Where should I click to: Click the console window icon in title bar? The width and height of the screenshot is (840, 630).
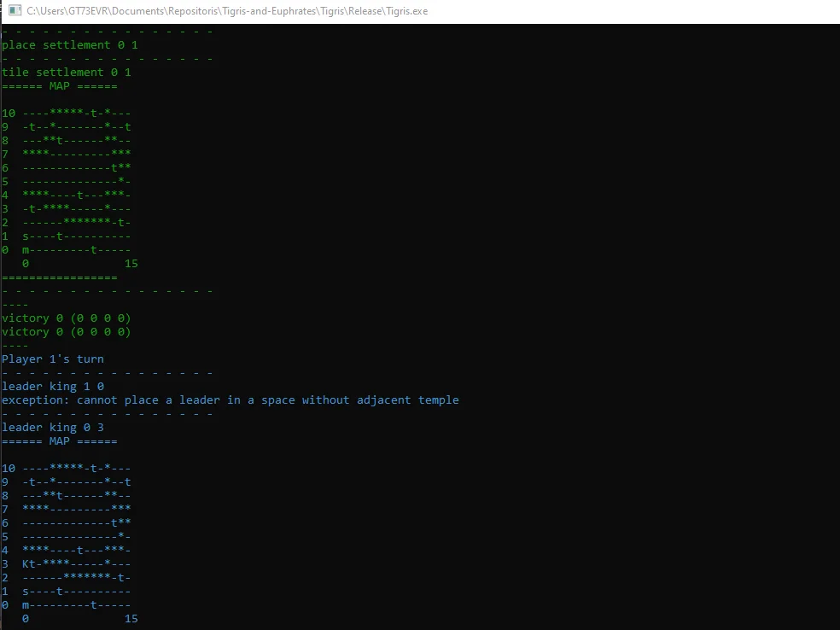pos(15,10)
